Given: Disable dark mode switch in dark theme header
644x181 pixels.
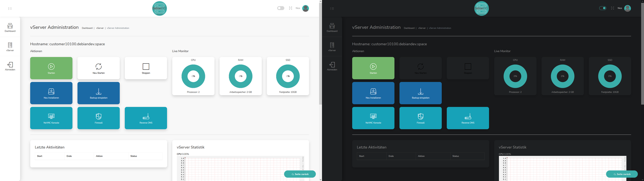Looking at the screenshot, I should tap(603, 8).
